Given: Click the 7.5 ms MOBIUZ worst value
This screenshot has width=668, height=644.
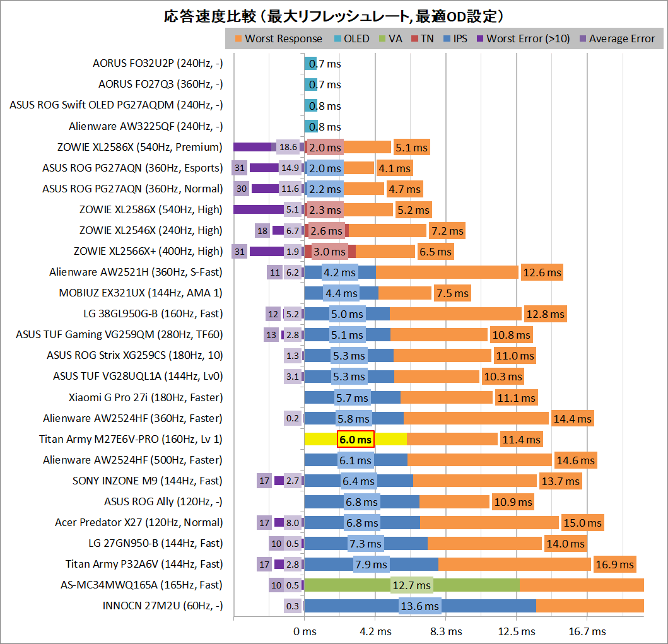Looking at the screenshot, I should tap(452, 293).
